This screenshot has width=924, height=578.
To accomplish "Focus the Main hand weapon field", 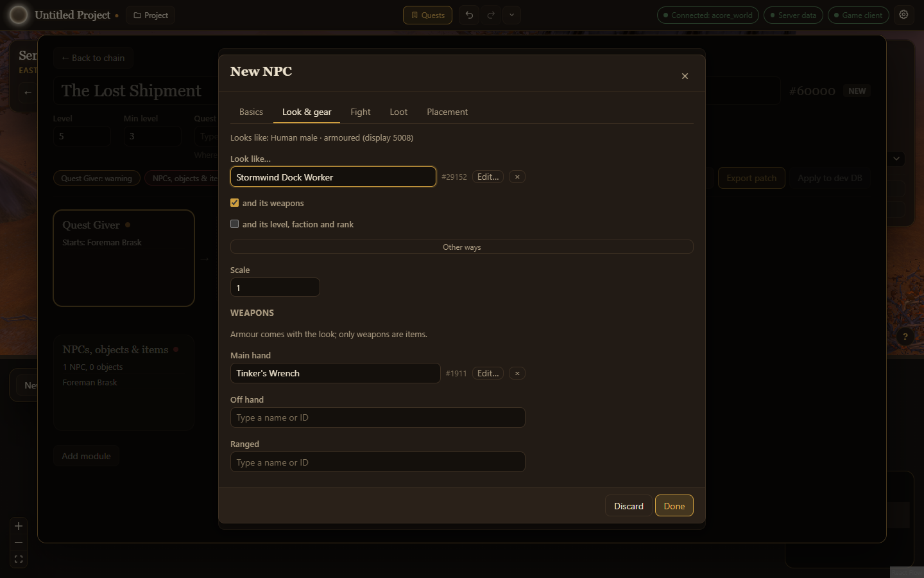I will (x=335, y=373).
